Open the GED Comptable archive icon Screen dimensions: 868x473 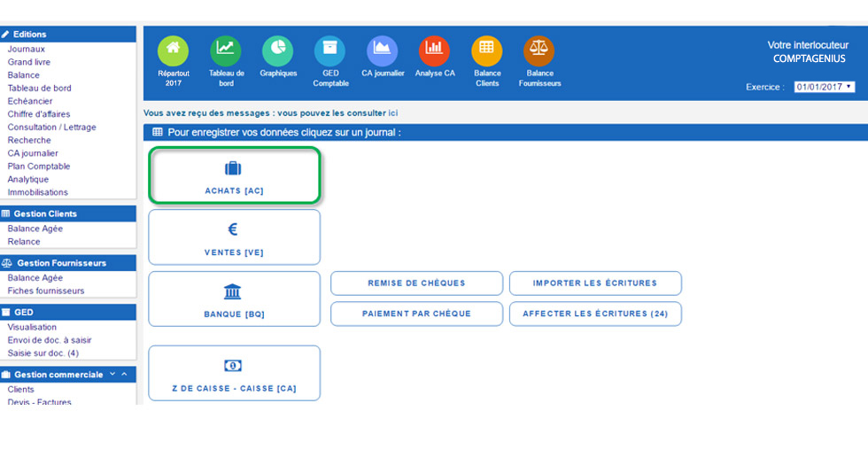click(x=329, y=50)
